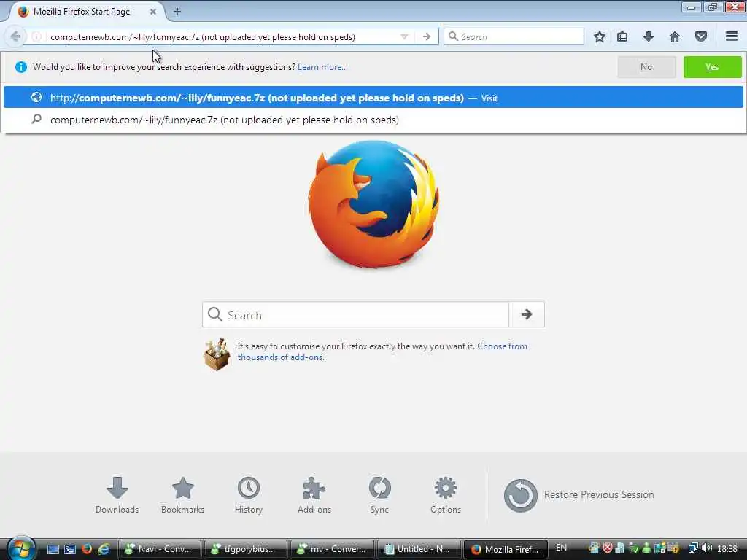This screenshot has width=747, height=560.
Task: Decline search suggestions with No
Action: pos(646,67)
